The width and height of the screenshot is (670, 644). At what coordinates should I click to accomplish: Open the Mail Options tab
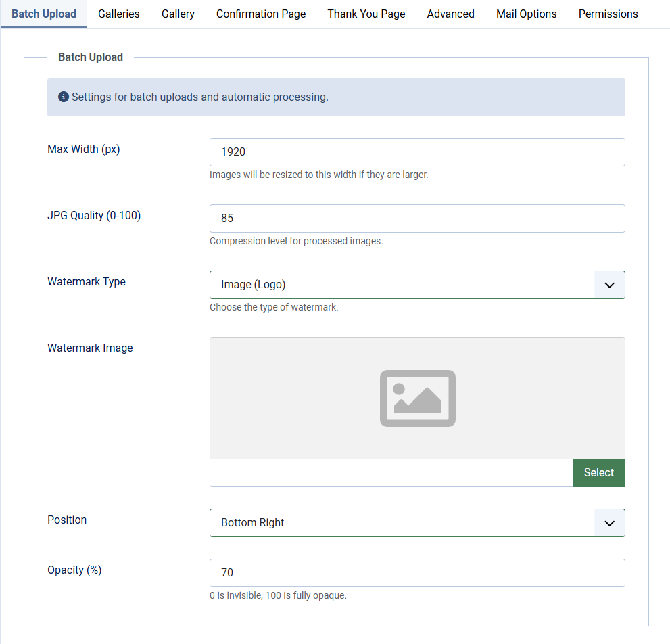(x=526, y=14)
